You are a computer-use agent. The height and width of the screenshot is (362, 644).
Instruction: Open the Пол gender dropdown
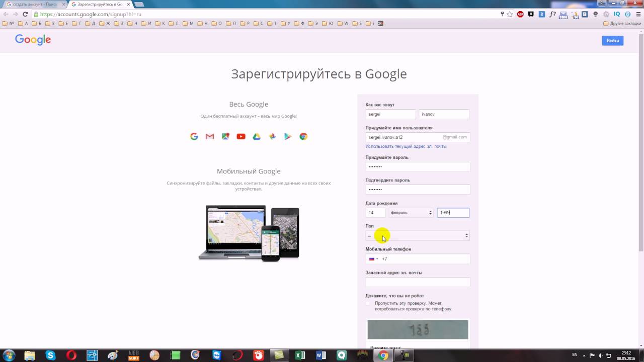pyautogui.click(x=418, y=235)
